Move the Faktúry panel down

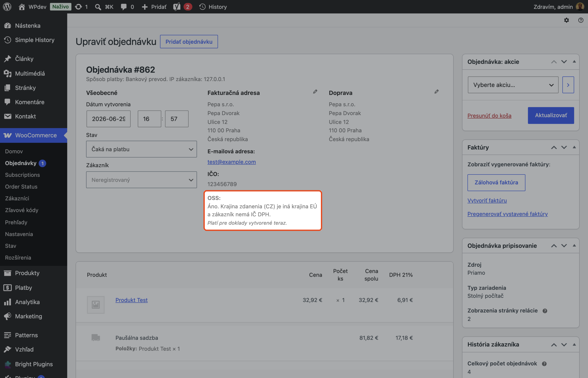click(564, 147)
